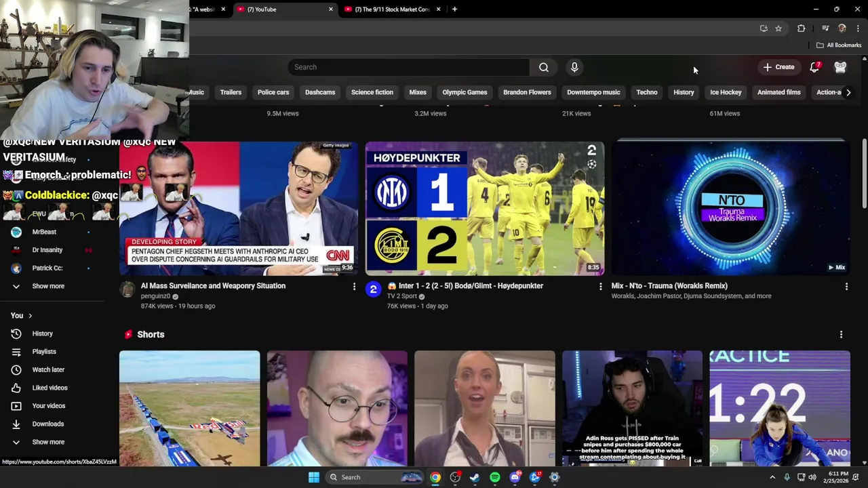The width and height of the screenshot is (868, 488).
Task: Open options for AI Mass Surveillance video
Action: 354,287
